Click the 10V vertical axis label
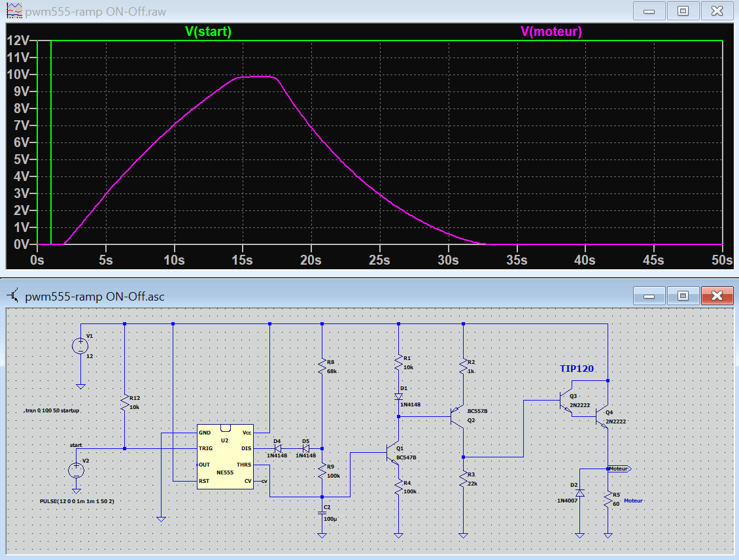Screen dimensions: 739x560 (x=18, y=74)
